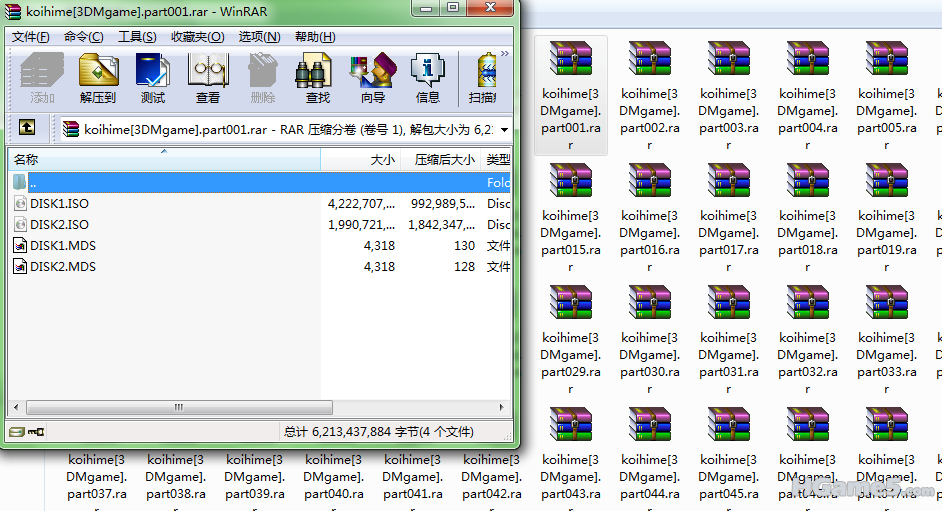Click the View (查看) toolbar icon
Viewport: 942px width, 511px height.
[208, 78]
